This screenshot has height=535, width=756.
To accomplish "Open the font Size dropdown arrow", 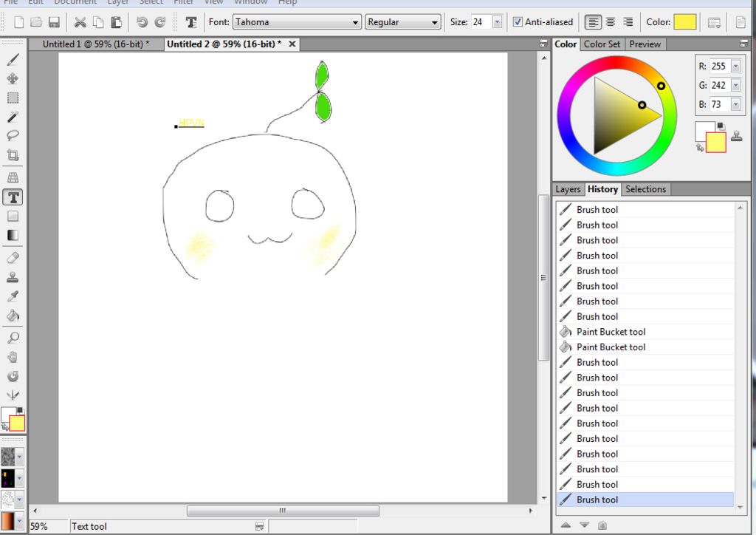I will click(x=497, y=22).
